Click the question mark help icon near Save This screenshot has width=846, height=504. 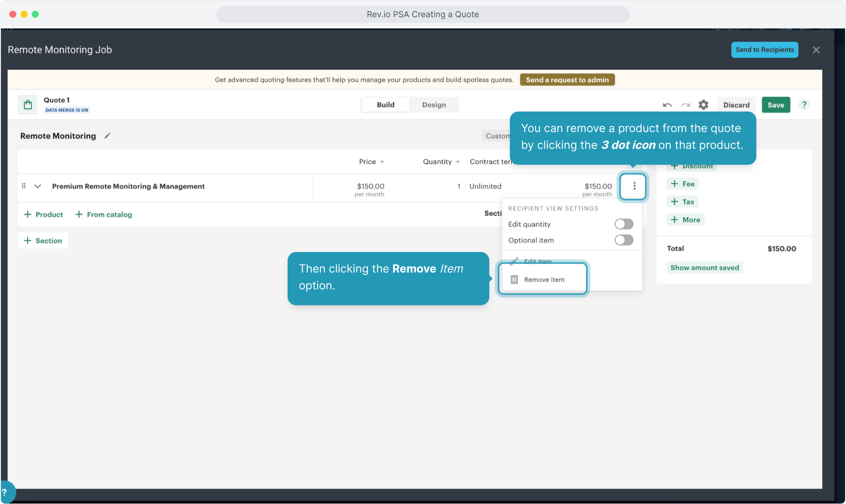click(804, 105)
